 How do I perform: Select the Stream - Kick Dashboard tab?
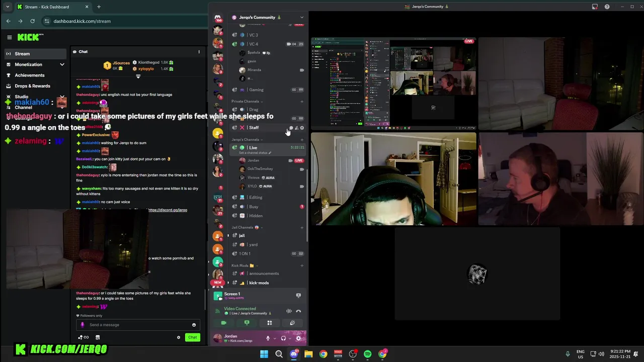click(53, 7)
